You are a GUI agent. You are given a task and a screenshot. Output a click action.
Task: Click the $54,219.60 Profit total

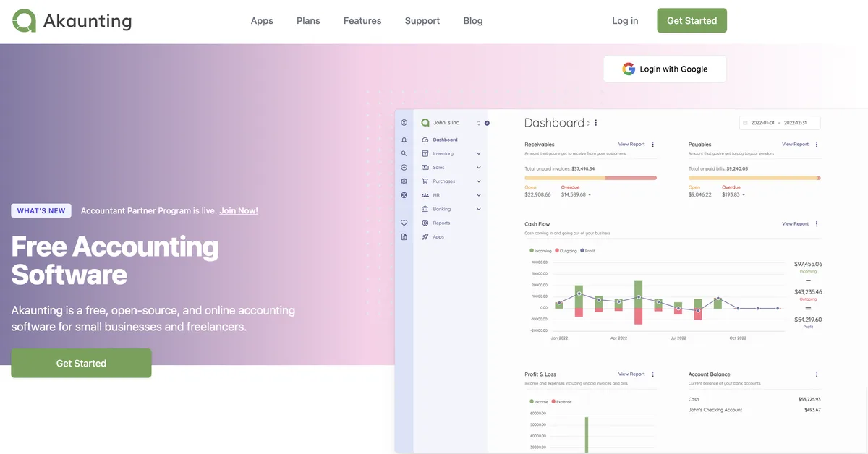point(808,320)
